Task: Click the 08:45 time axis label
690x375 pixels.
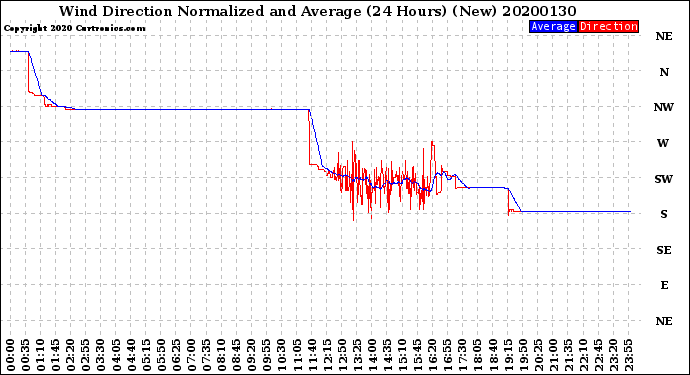Action: [x=236, y=355]
